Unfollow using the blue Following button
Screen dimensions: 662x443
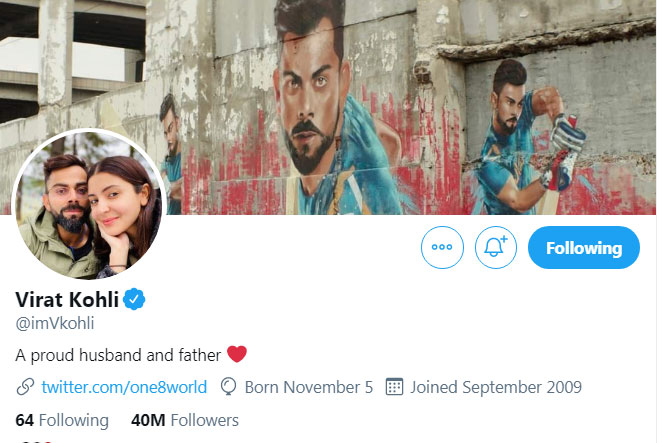[584, 247]
